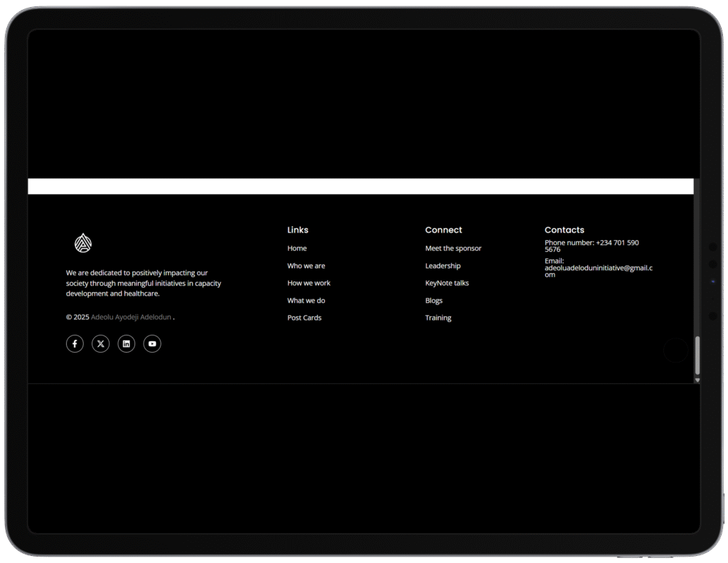Open Post Cards from footer links
Image resolution: width=728 pixels, height=563 pixels.
pyautogui.click(x=304, y=318)
